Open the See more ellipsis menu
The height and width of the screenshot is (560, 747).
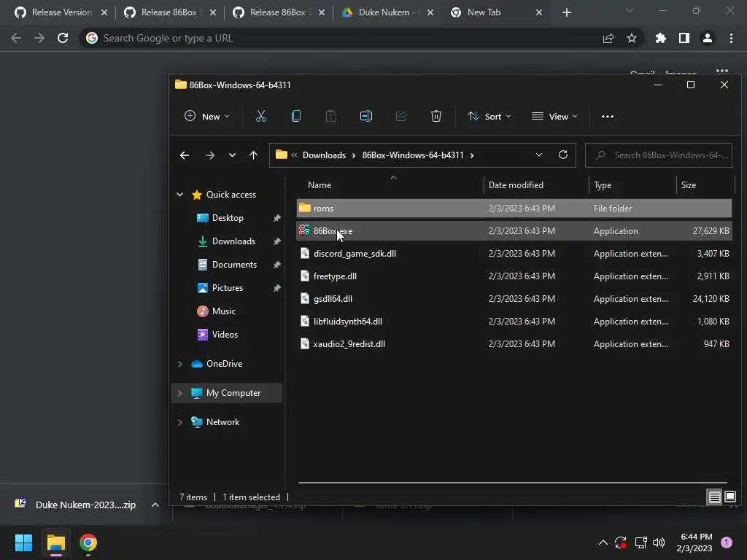tap(608, 116)
